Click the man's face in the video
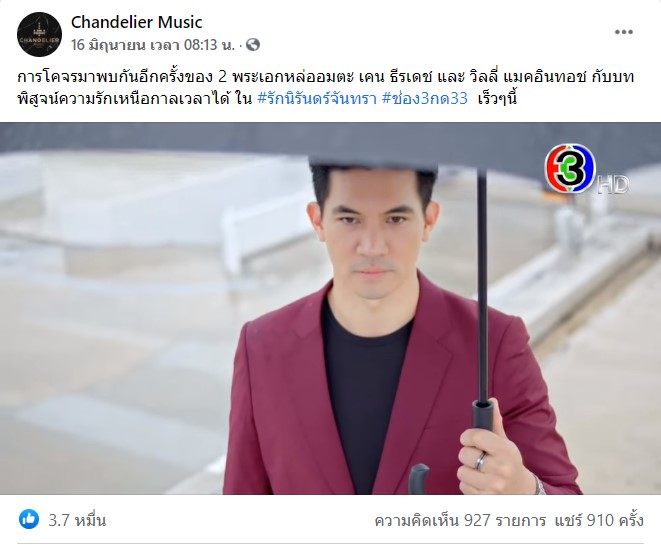661x545 pixels. pyautogui.click(x=373, y=234)
